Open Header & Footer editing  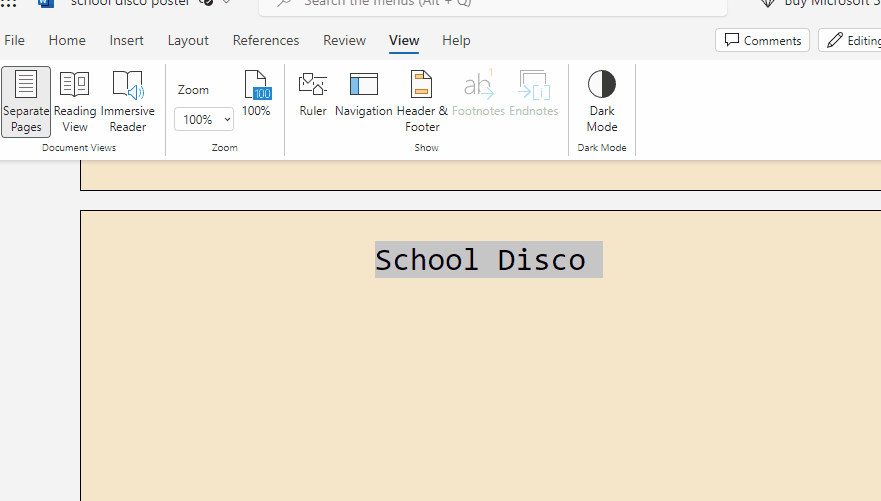click(x=422, y=101)
